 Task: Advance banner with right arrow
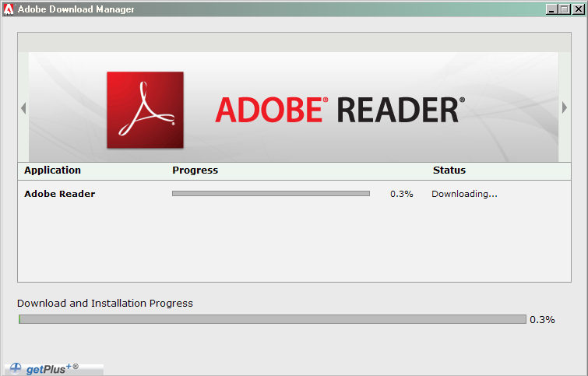point(565,108)
